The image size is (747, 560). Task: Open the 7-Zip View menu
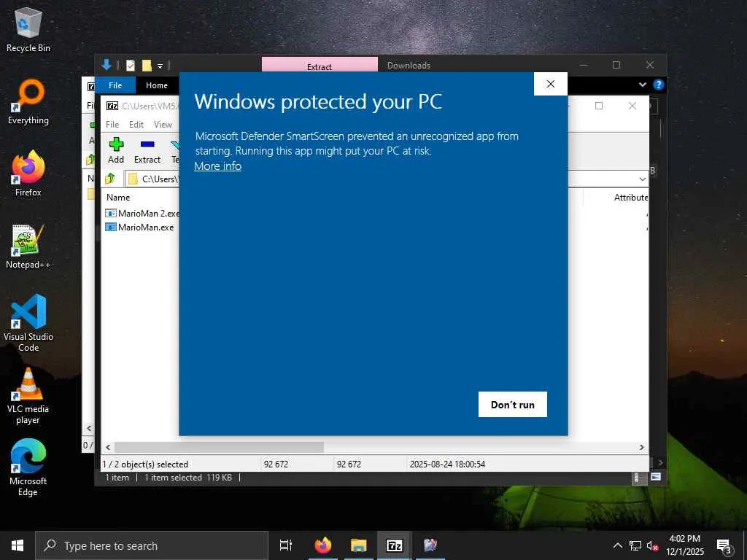coord(163,124)
